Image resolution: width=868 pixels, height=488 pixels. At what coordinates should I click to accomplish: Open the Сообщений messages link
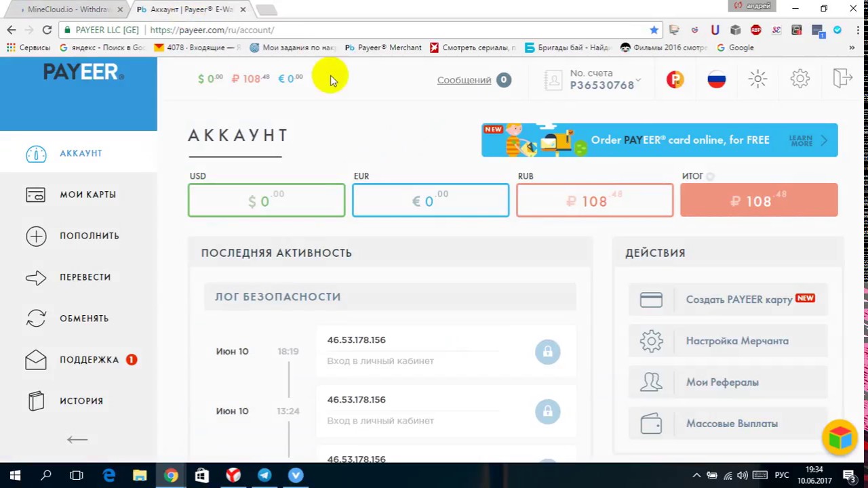[x=464, y=80]
